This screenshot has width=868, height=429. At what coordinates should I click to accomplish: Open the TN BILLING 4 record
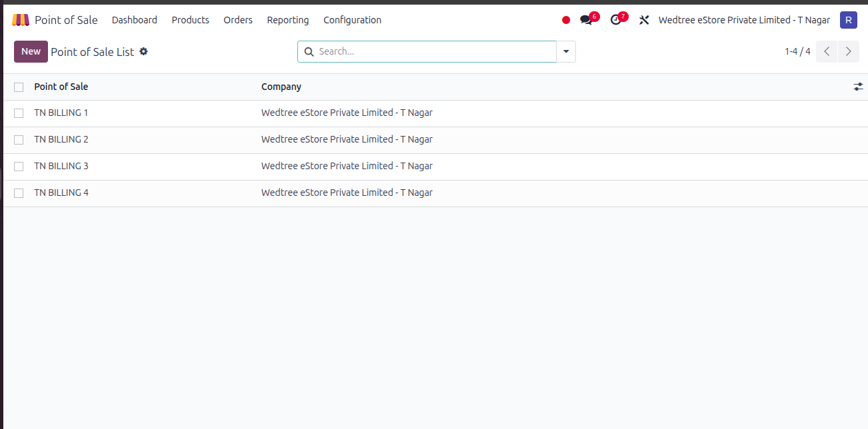[61, 193]
